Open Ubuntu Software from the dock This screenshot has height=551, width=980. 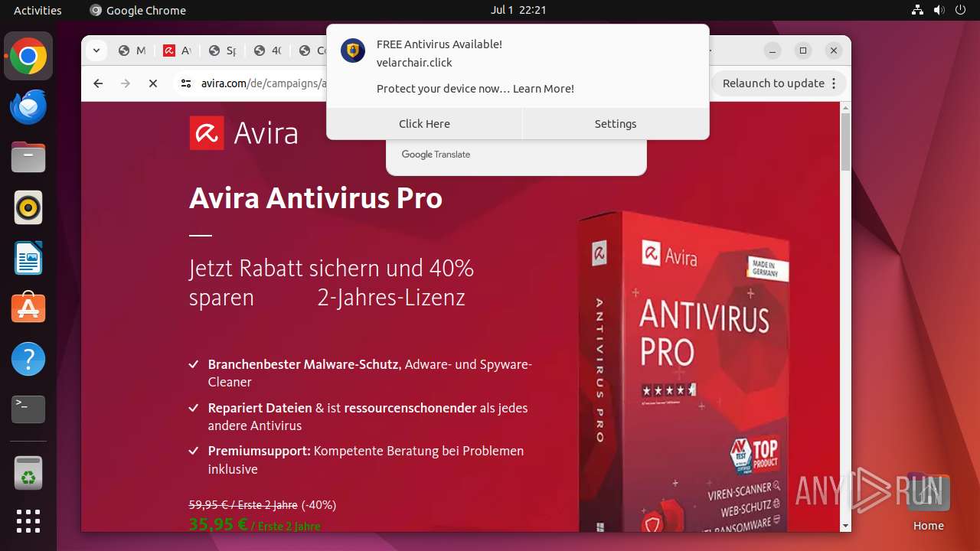(x=28, y=308)
